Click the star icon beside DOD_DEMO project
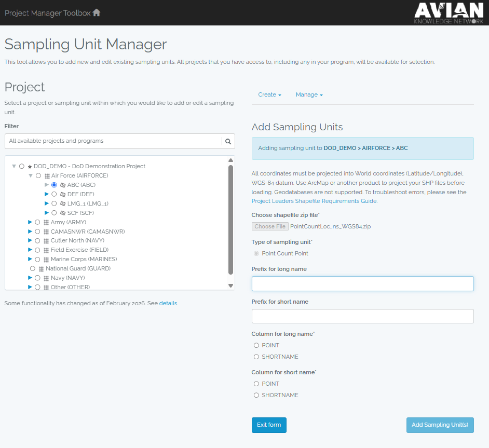Screen dimensions: 489x448 click(x=30, y=167)
